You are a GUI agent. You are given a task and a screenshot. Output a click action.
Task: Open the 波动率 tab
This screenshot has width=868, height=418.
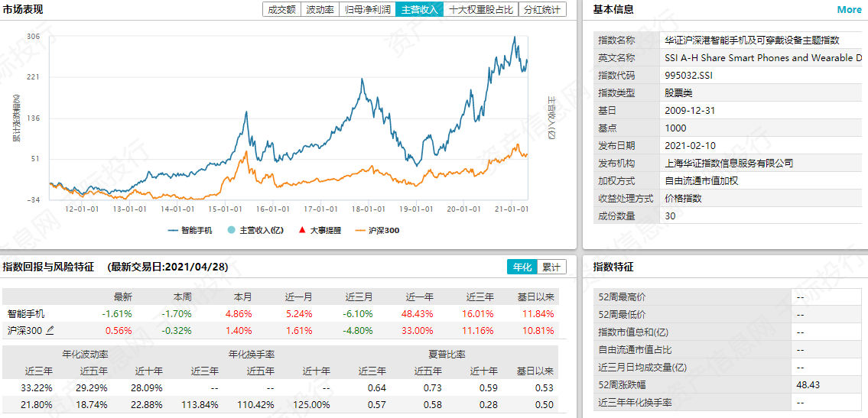pos(320,10)
